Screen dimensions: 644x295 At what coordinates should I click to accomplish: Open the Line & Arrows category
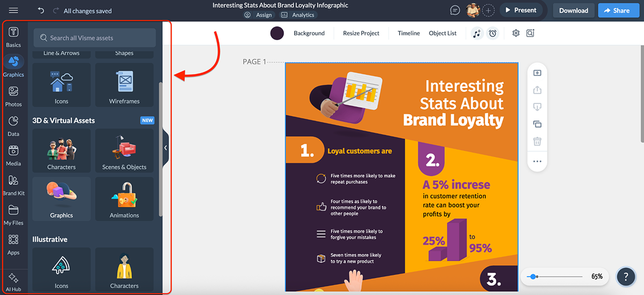(62, 54)
